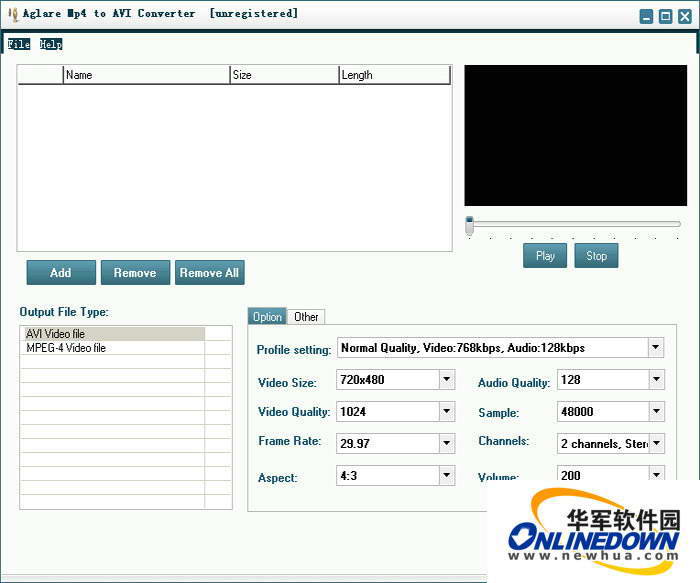Stop the preview playback
This screenshot has width=700, height=583.
(x=596, y=255)
